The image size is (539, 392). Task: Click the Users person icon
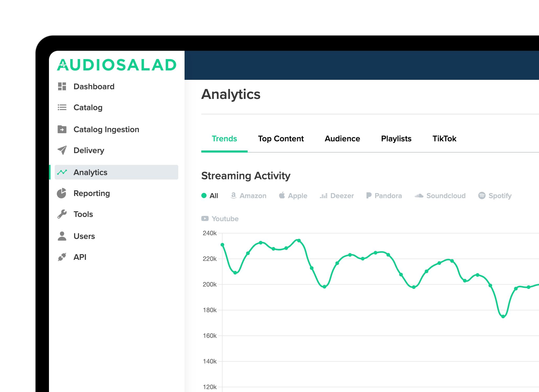(62, 236)
